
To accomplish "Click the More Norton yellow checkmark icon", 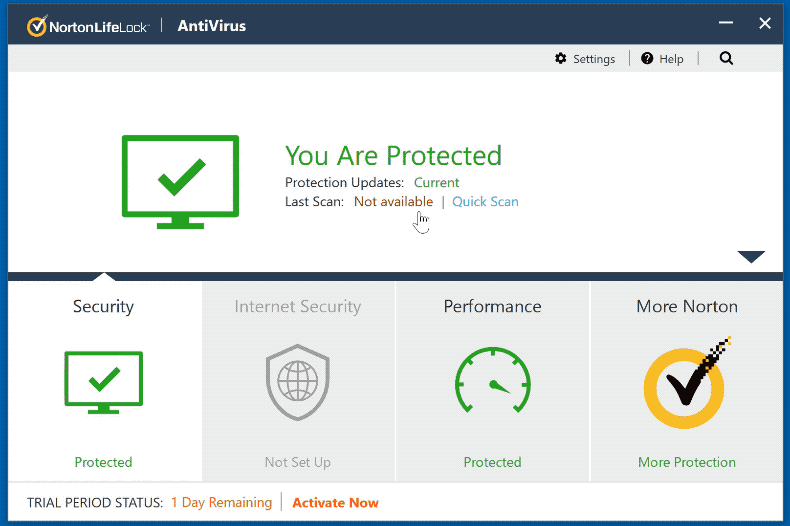I will (x=687, y=383).
